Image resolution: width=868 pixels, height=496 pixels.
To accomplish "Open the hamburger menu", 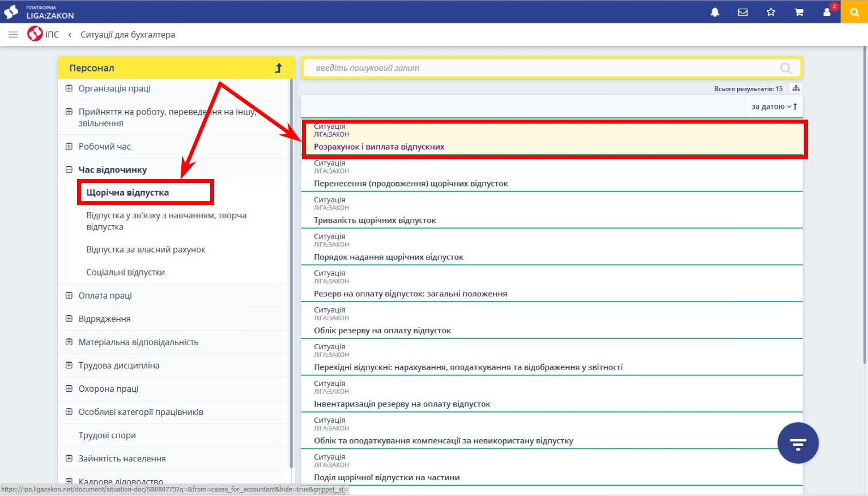I will 13,35.
